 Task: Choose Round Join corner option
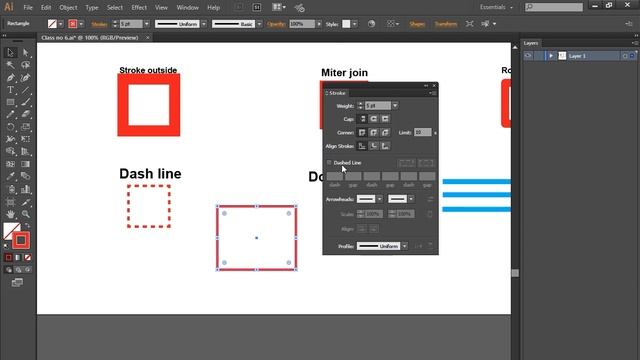click(373, 132)
